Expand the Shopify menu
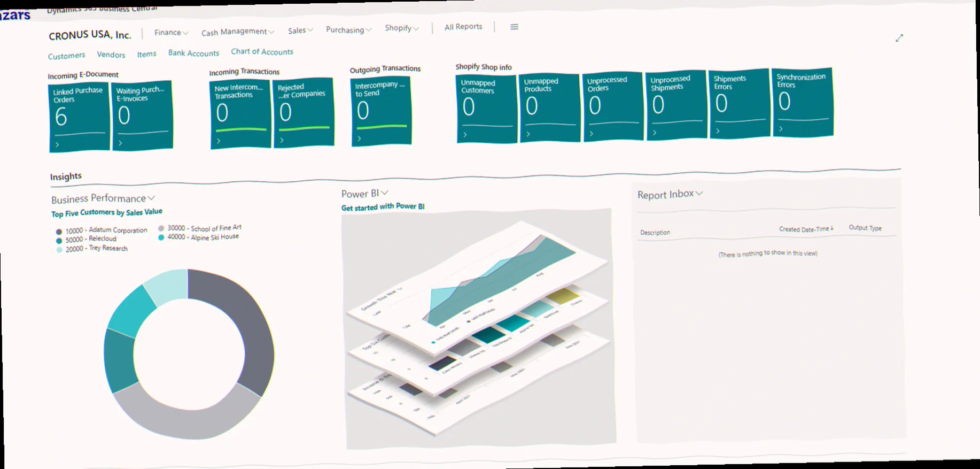 pos(402,28)
